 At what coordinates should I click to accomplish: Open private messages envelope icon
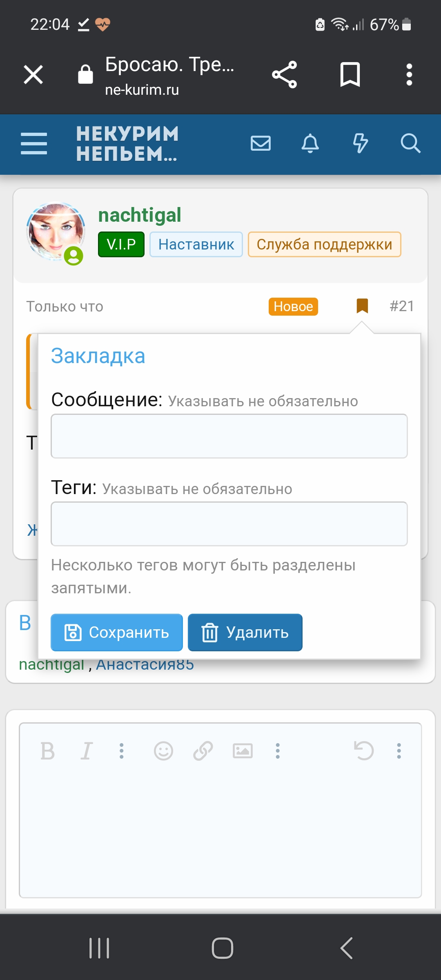pos(261,143)
